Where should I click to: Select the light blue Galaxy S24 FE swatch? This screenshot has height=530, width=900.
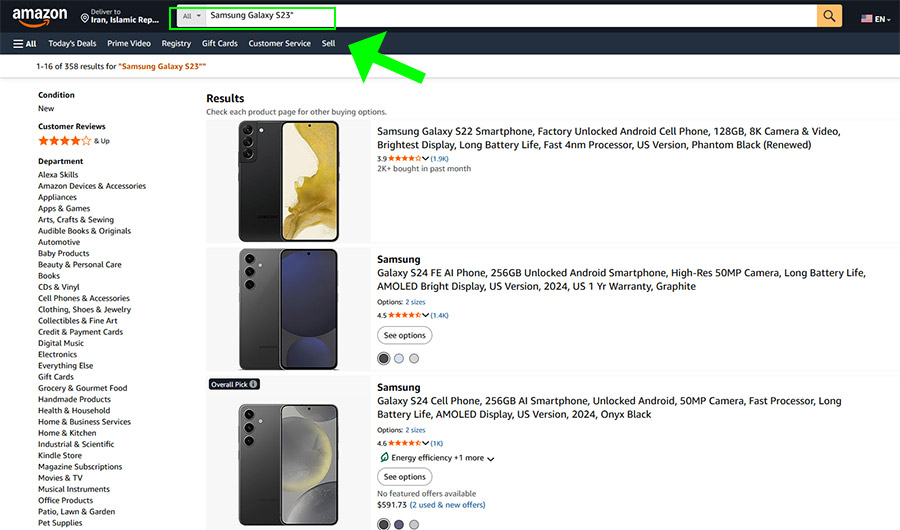[x=399, y=359]
